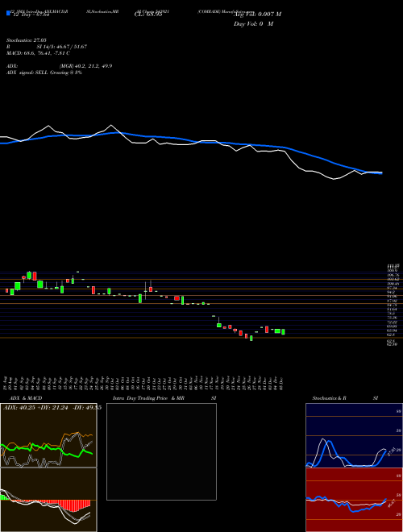
Task: Click the last green candlestick on the price chart
Action: click(283, 332)
